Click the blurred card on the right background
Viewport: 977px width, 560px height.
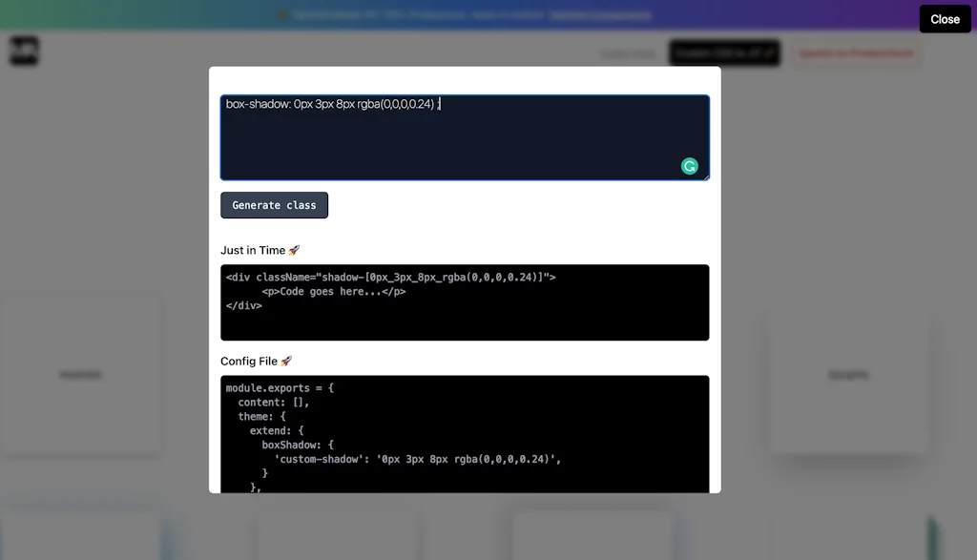[x=847, y=374]
